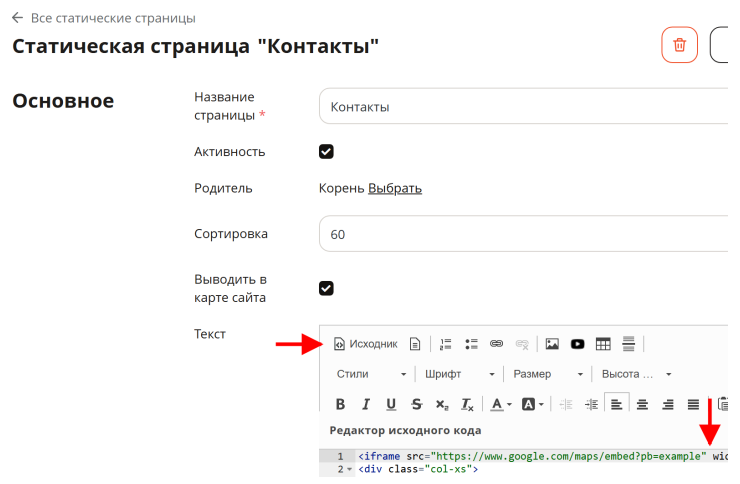740x484 pixels.
Task: Insert a numbered list
Action: coord(446,344)
